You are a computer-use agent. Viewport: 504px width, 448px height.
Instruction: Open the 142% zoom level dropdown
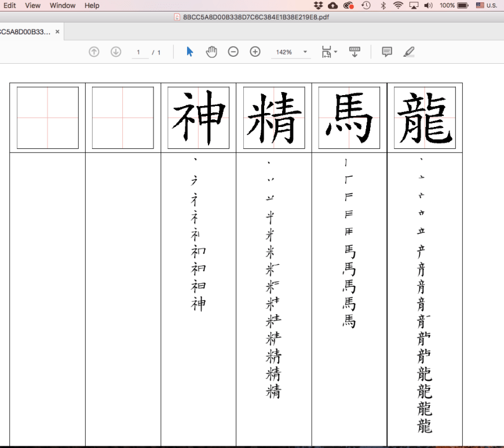(305, 52)
